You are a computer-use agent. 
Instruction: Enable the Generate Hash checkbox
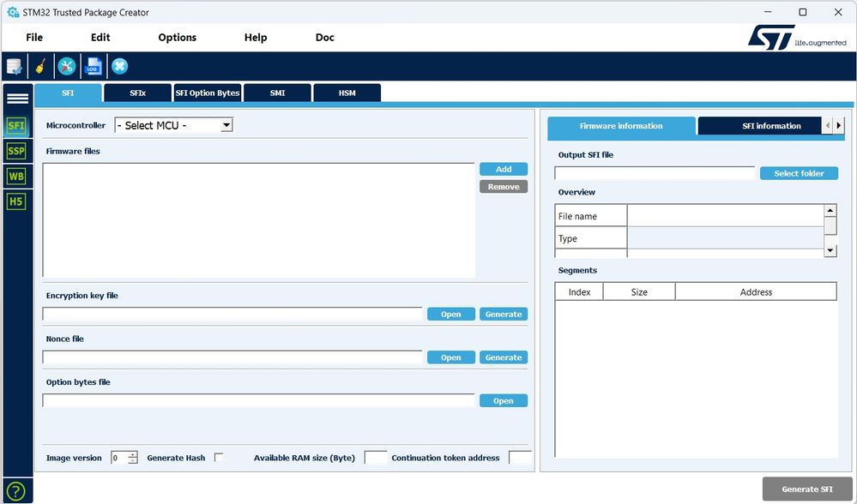pos(219,458)
